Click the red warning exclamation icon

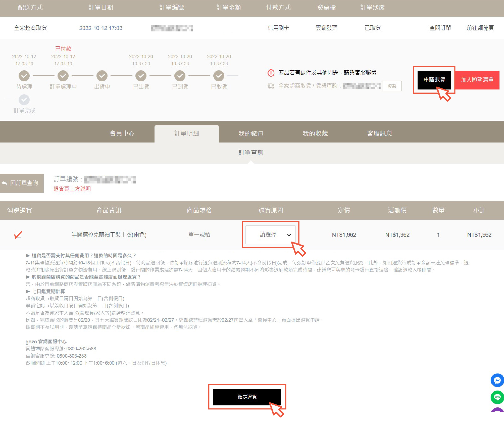tap(271, 73)
